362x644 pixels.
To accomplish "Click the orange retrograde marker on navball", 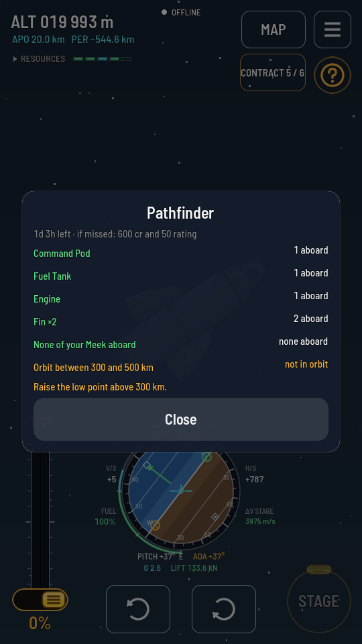I will [x=155, y=525].
